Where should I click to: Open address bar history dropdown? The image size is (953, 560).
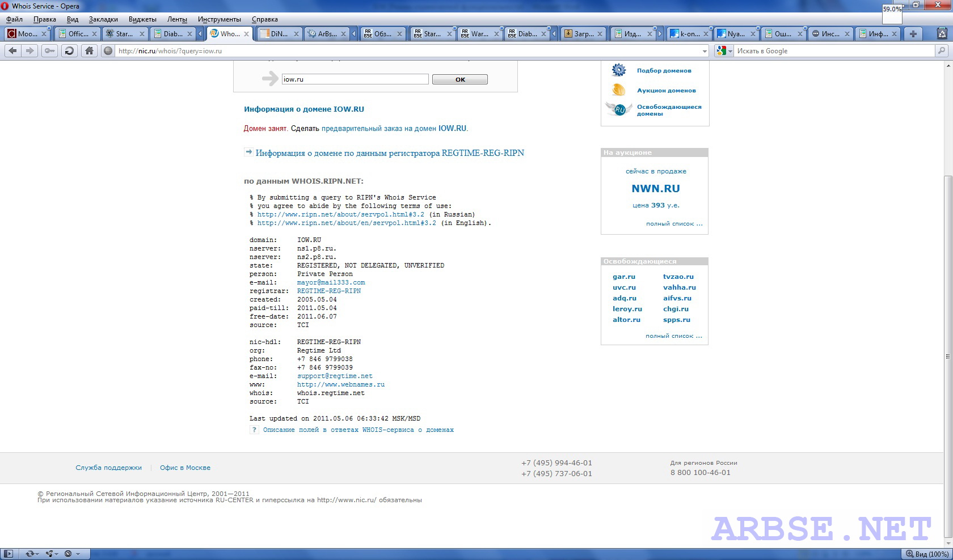coord(705,51)
